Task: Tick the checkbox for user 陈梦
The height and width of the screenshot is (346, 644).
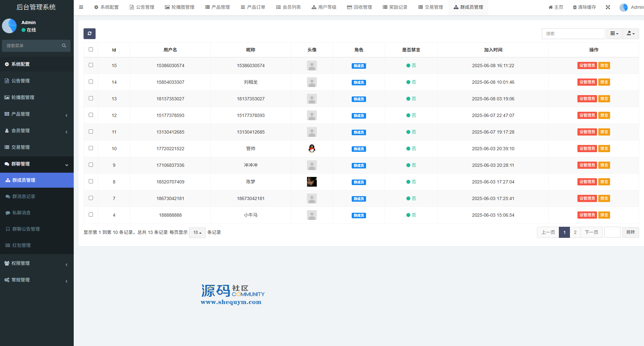Action: tap(91, 181)
